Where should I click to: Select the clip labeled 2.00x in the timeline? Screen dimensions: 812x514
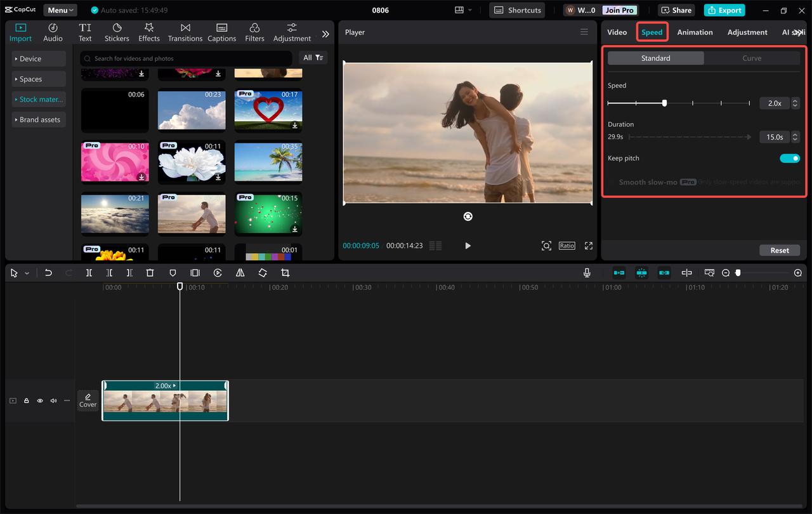coord(165,400)
